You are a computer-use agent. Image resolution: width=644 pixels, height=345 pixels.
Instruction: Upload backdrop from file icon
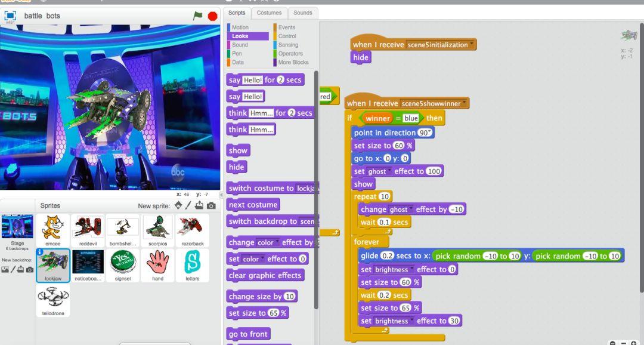(20, 269)
